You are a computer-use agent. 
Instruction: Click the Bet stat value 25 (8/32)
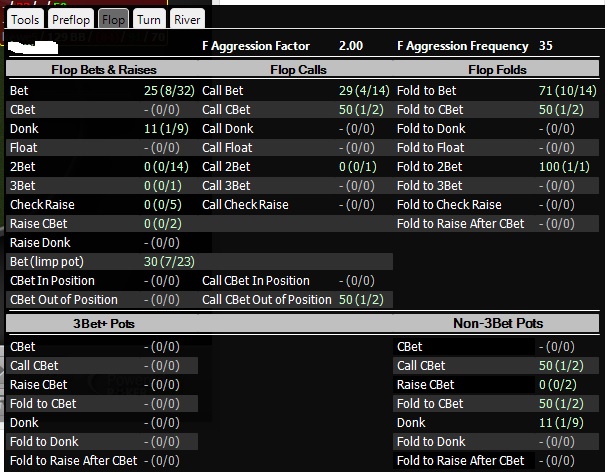[162, 90]
